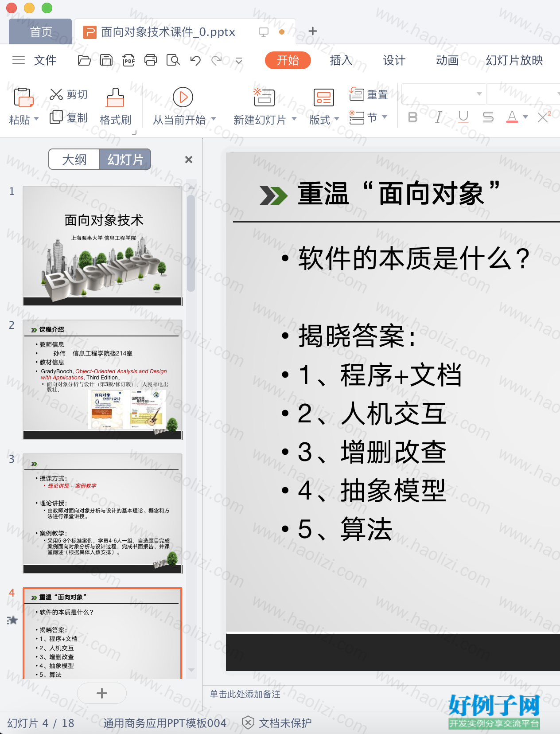Add new slide with plus button

coord(102,693)
